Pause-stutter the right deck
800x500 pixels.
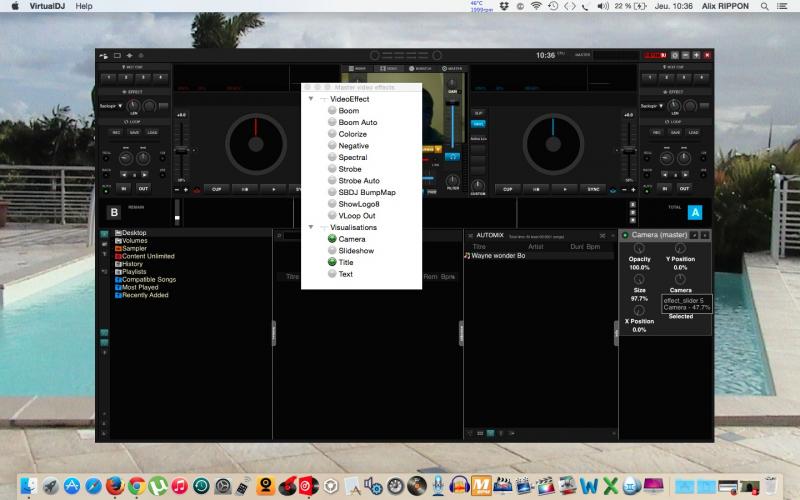(x=536, y=189)
